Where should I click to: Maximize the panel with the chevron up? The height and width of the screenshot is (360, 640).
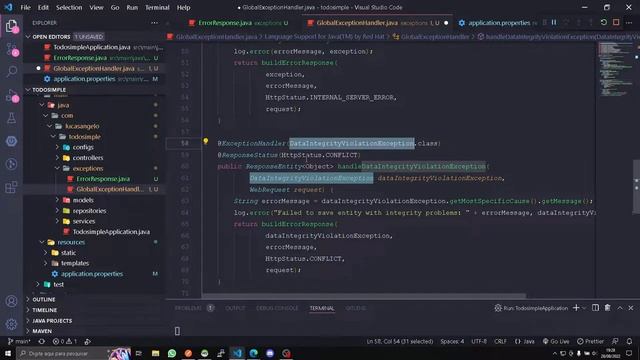coord(620,308)
